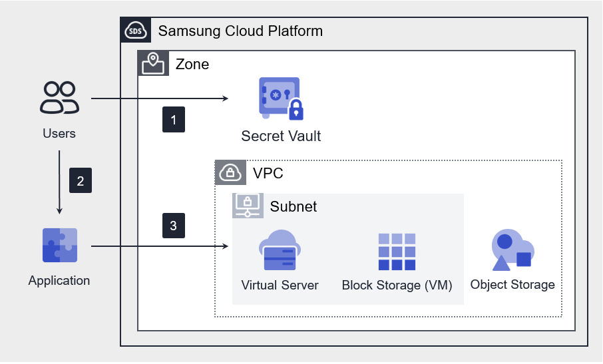Click the Zone map pin icon

pyautogui.click(x=153, y=64)
